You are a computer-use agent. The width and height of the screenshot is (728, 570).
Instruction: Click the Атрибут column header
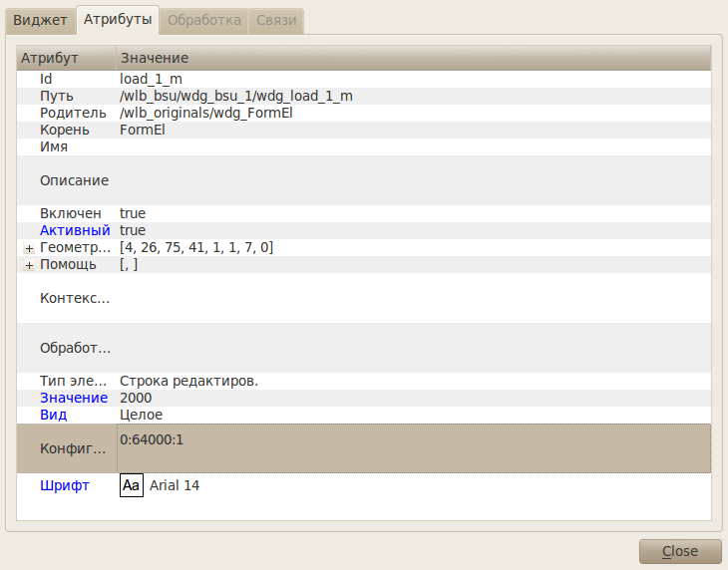50,59
